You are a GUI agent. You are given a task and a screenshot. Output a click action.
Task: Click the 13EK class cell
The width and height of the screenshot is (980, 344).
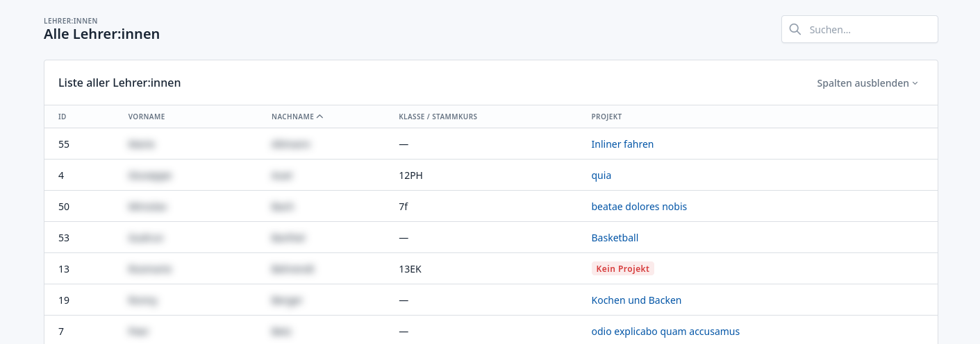click(x=410, y=269)
